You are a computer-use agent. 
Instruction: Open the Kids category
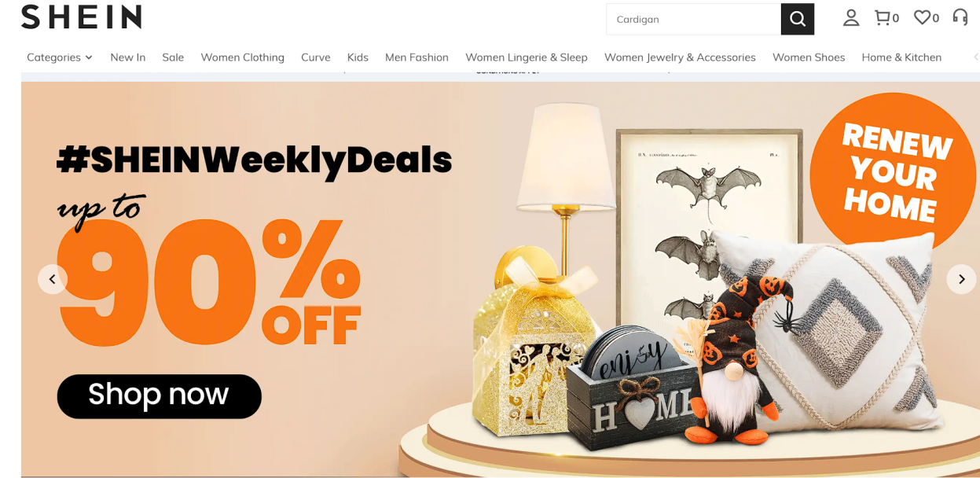coord(358,57)
